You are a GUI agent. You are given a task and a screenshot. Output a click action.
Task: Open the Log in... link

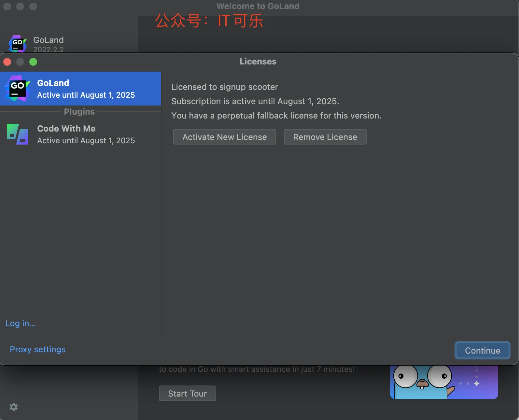21,323
